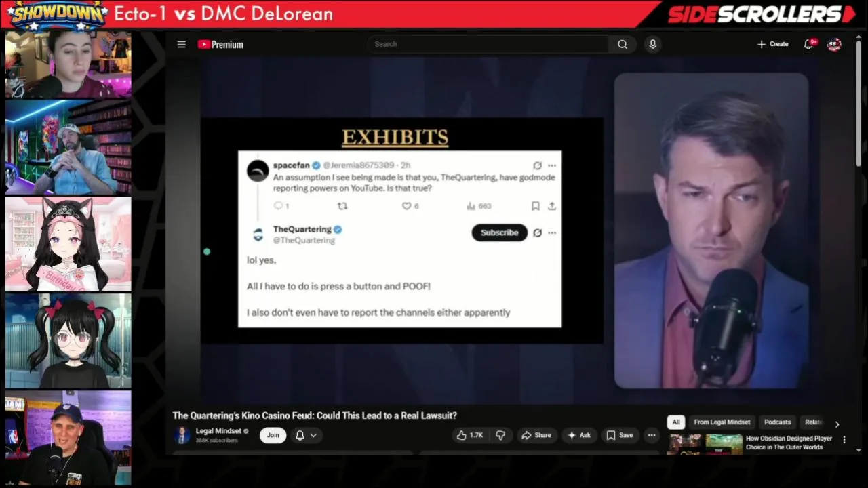Click the reply icon on spacefan tweet

pyautogui.click(x=278, y=206)
